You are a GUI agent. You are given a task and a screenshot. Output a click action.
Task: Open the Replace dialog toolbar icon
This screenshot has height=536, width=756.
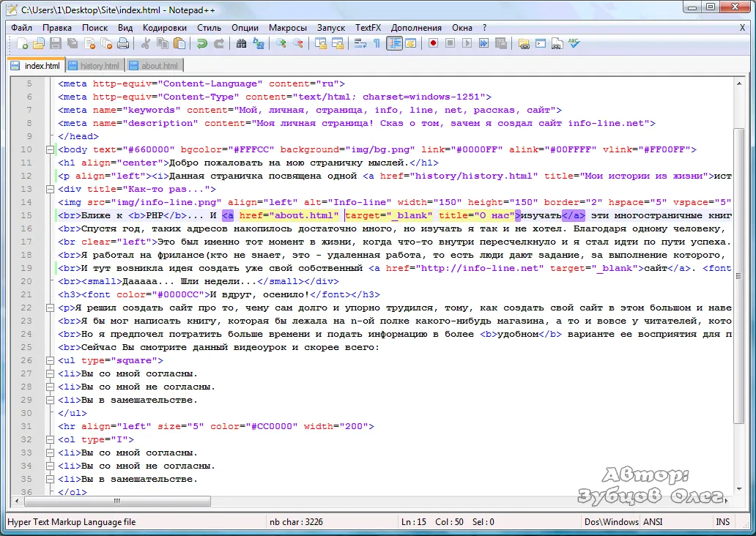pyautogui.click(x=259, y=44)
